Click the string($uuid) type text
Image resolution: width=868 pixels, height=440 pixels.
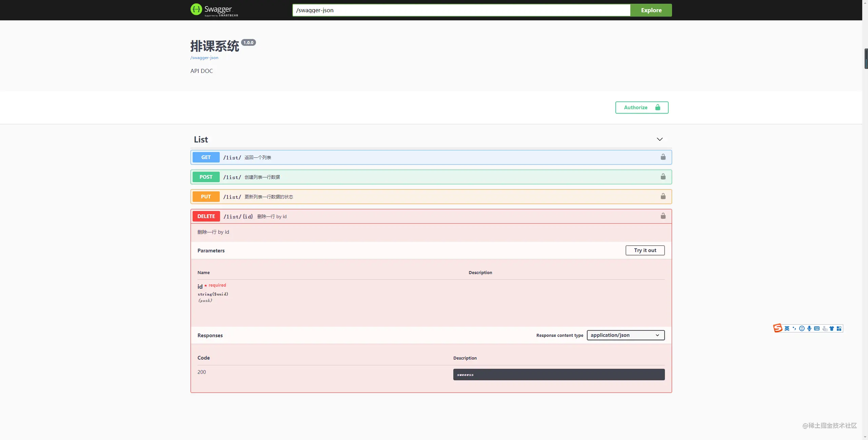pos(213,294)
